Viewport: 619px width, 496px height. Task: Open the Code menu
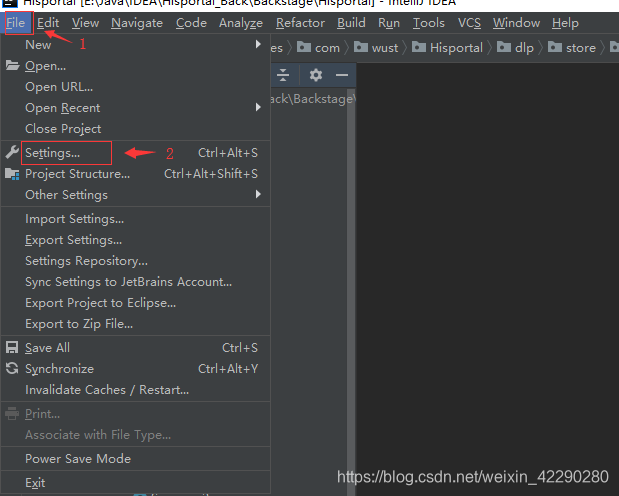click(x=191, y=23)
